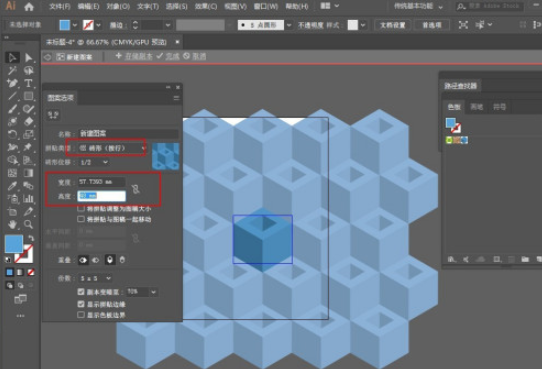Open the 编辑(E) menu
The image size is (542, 369).
point(88,7)
